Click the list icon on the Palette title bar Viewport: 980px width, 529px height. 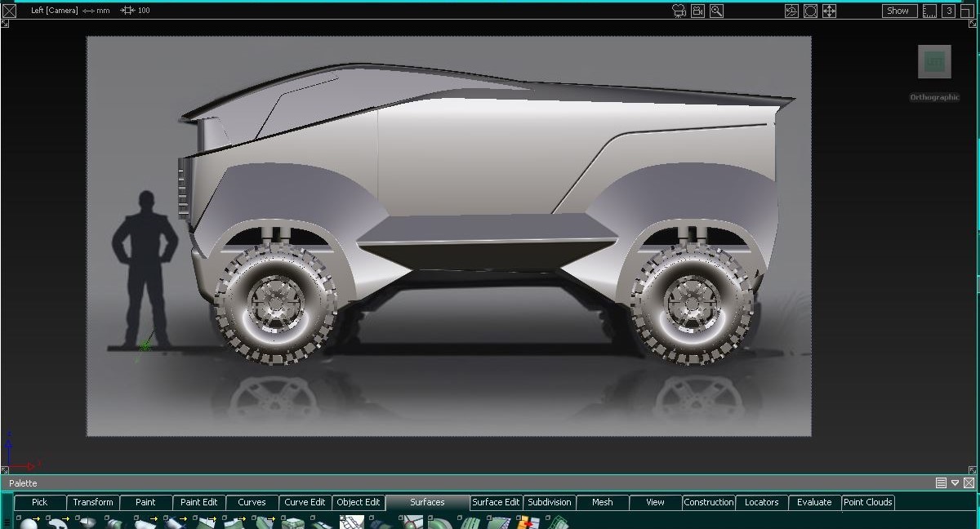(940, 482)
